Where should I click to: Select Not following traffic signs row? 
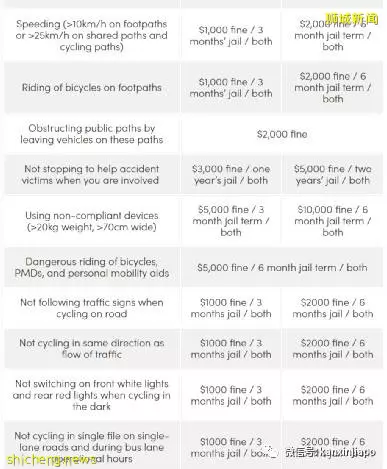coord(194,308)
